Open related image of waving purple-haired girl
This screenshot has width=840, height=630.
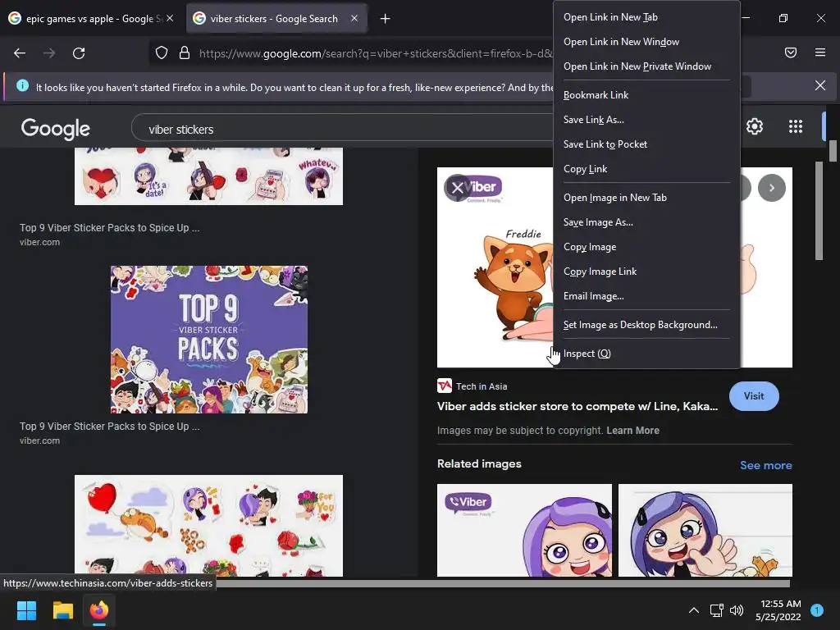(x=705, y=531)
